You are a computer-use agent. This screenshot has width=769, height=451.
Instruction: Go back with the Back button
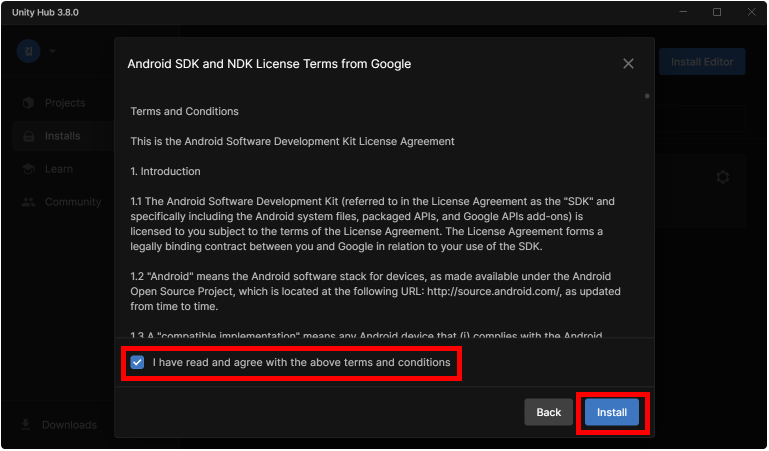coord(548,412)
